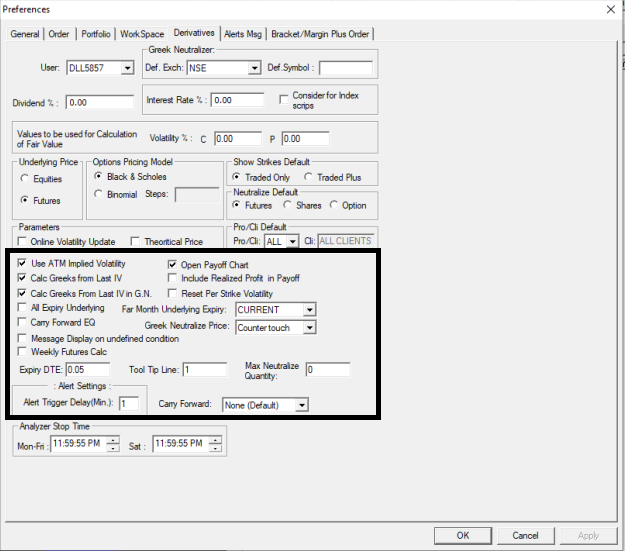Viewport: 625px width, 551px height.
Task: Expand the Greek Neutralize Price dropdown
Action: click(x=309, y=327)
